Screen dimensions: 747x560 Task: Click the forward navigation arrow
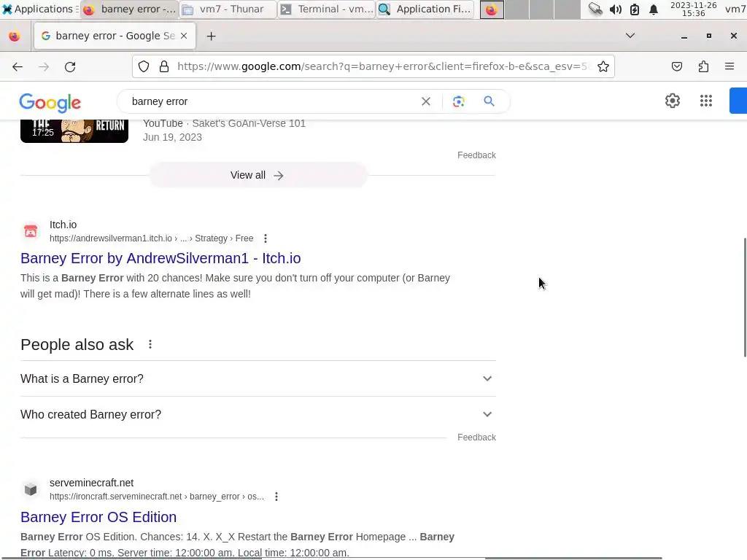tap(43, 66)
